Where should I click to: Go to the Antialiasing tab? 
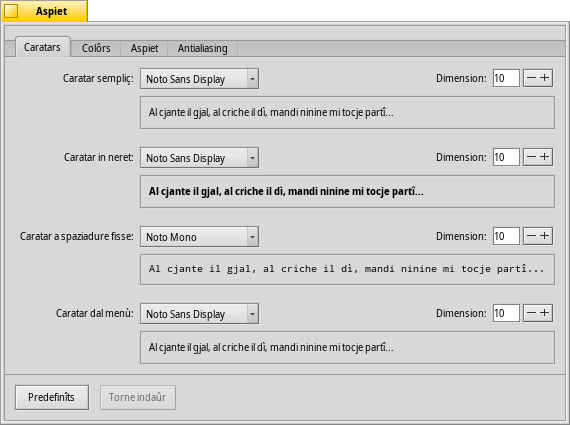[x=202, y=48]
